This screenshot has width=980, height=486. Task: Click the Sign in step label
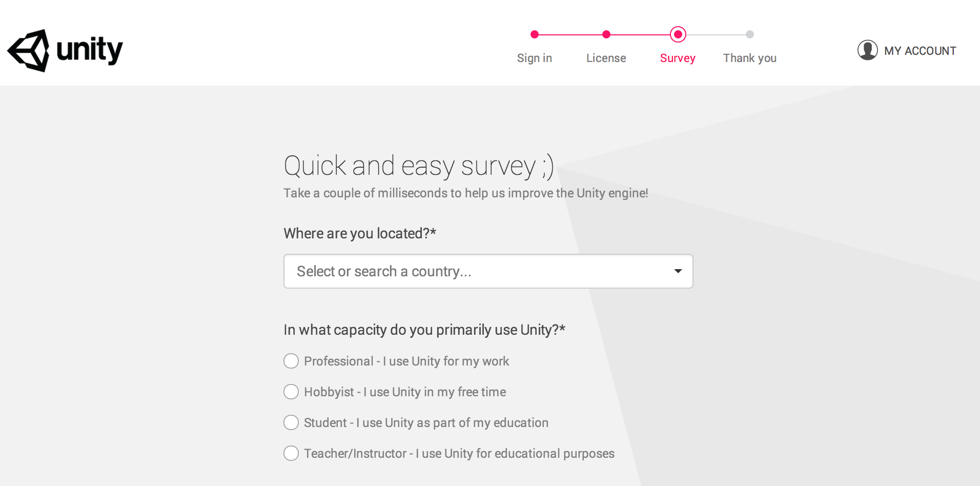point(535,58)
